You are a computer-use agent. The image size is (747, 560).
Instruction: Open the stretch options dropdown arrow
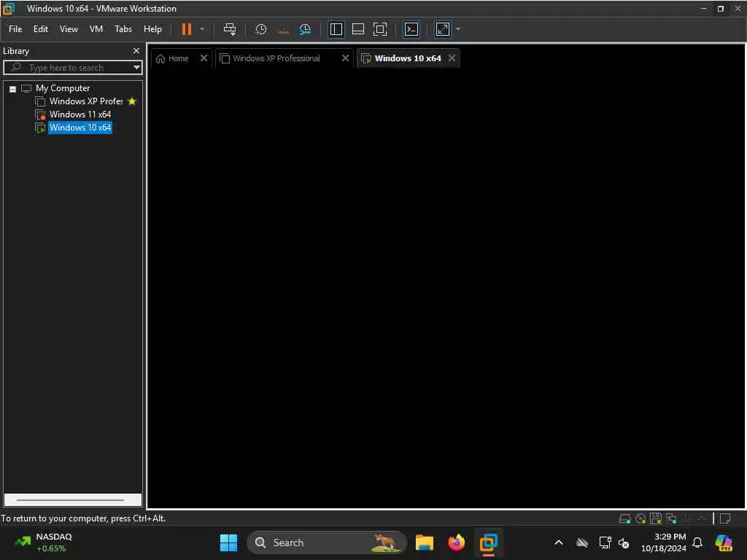(x=458, y=29)
